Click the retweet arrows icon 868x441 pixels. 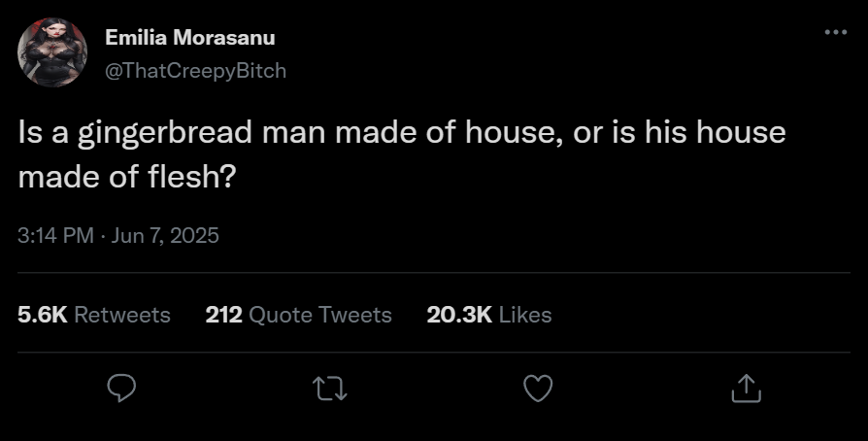click(x=329, y=389)
